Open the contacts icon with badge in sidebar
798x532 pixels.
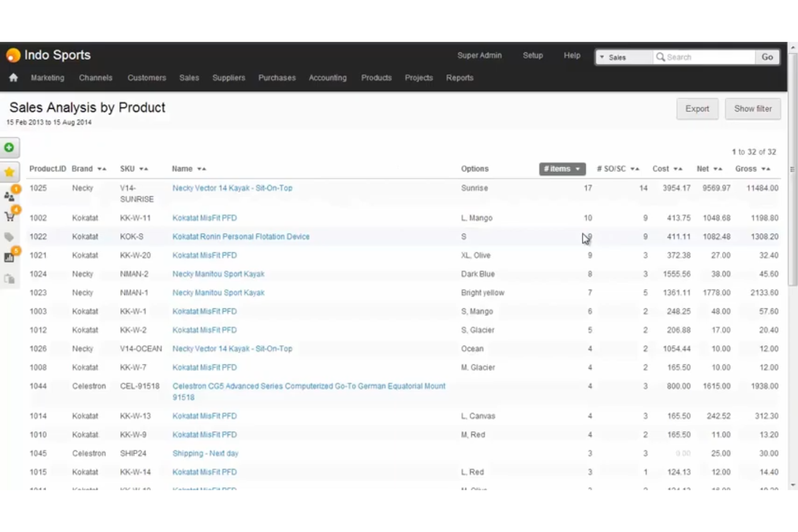[x=10, y=195]
